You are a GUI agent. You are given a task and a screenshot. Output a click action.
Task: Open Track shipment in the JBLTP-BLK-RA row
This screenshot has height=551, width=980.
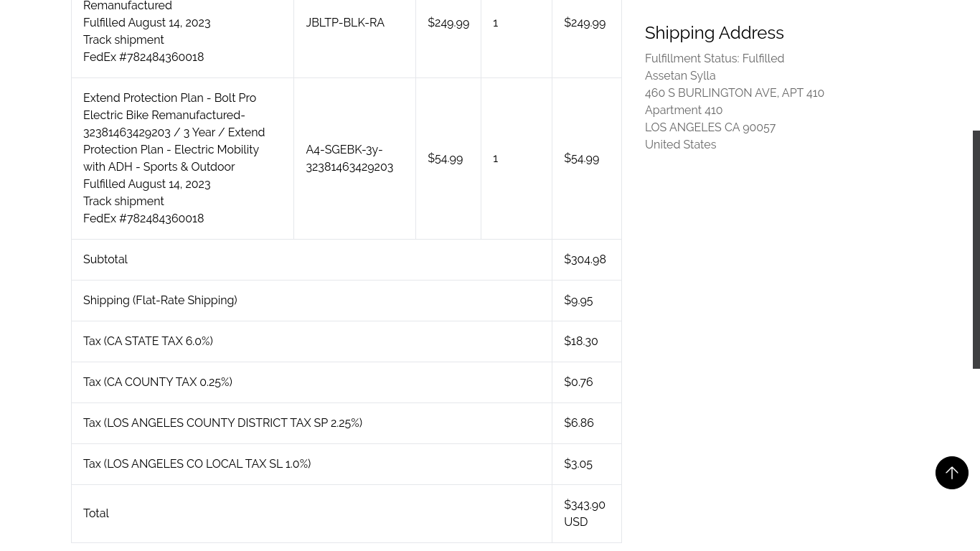tap(123, 39)
